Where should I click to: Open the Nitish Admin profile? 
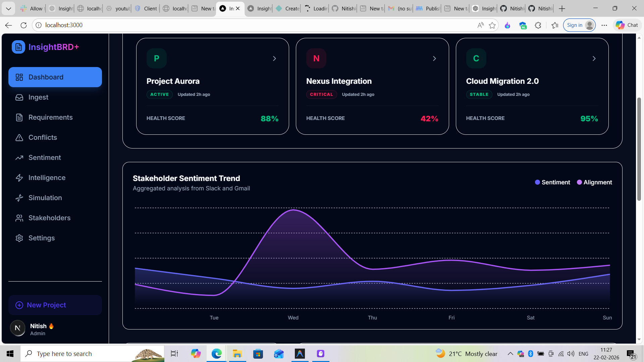pos(37,328)
